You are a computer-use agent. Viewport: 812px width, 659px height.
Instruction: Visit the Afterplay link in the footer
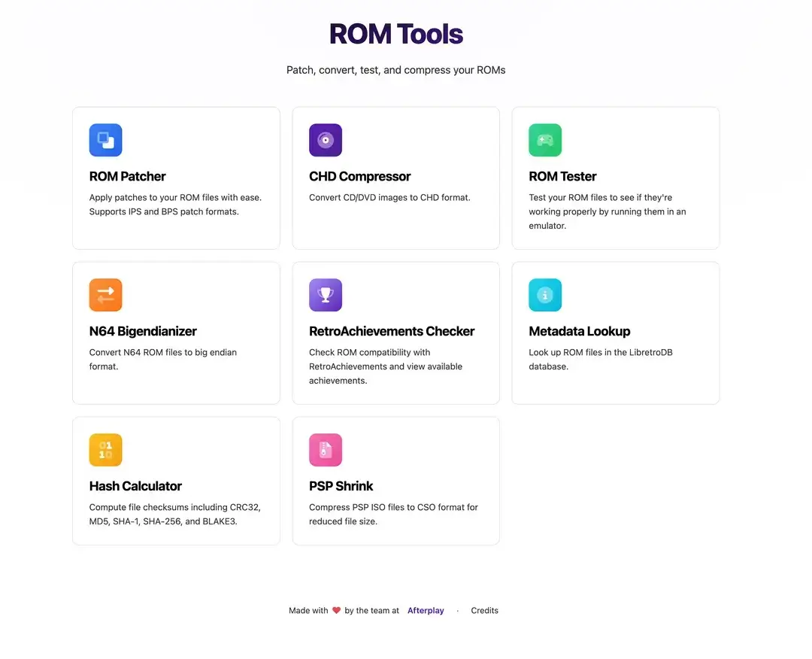click(x=426, y=611)
